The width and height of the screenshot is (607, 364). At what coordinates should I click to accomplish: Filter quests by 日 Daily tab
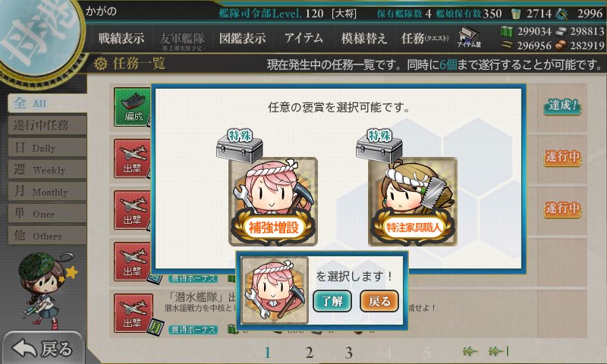click(x=47, y=147)
